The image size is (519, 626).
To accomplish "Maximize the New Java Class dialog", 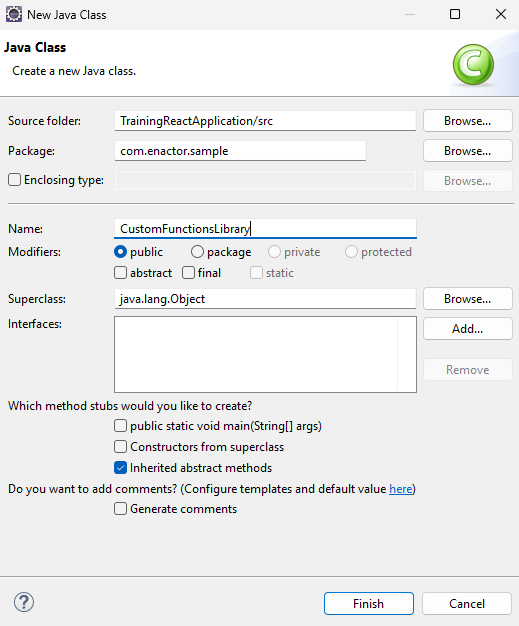I will click(455, 14).
